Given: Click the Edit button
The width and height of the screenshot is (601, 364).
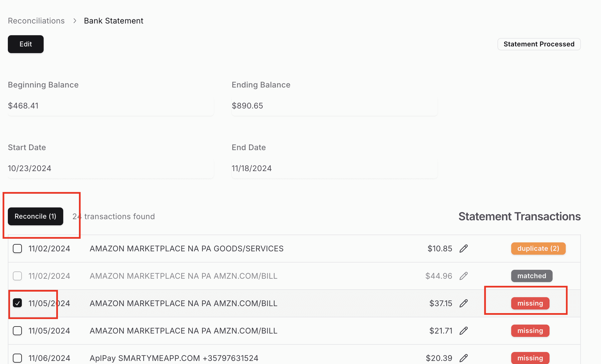Looking at the screenshot, I should [x=25, y=44].
